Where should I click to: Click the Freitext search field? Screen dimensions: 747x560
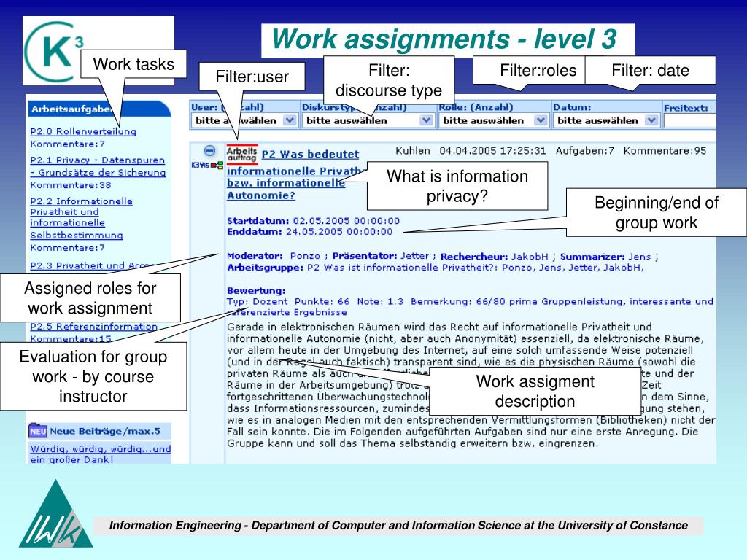pos(690,121)
